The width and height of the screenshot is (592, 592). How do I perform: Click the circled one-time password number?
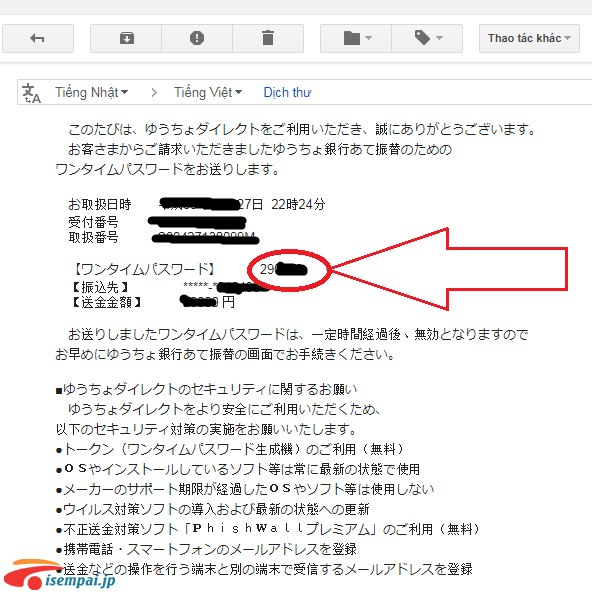point(284,270)
